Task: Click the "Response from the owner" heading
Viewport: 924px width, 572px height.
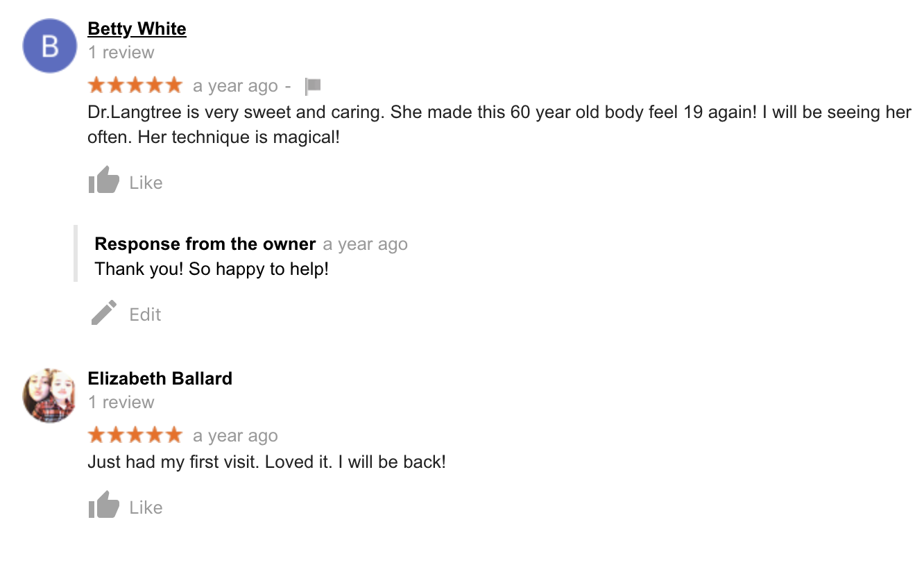Action: [x=205, y=244]
